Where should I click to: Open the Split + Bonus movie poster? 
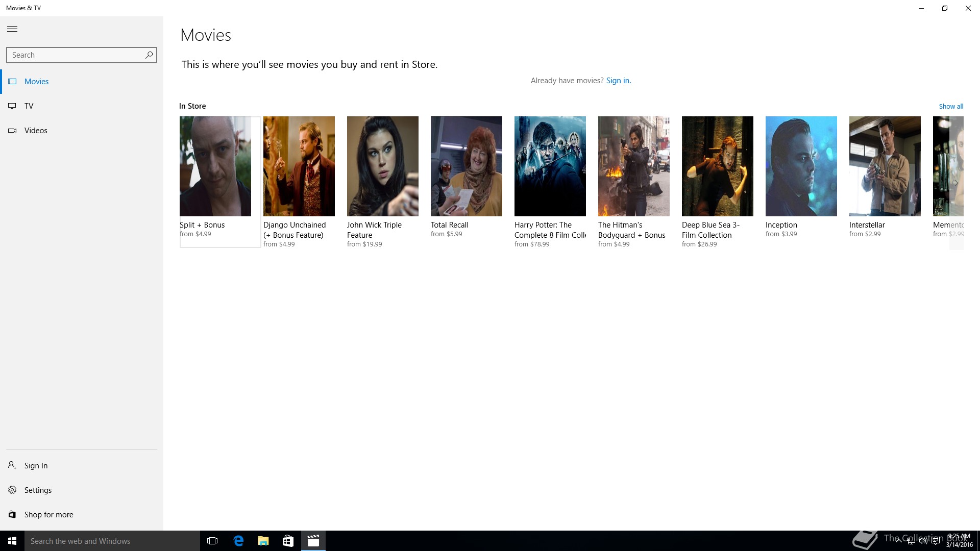[215, 166]
